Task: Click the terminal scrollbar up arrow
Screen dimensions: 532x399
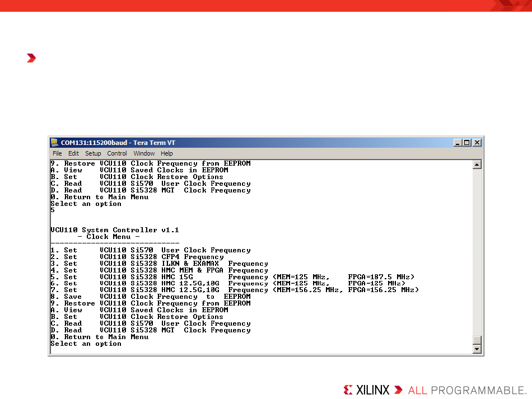Action: click(x=477, y=165)
